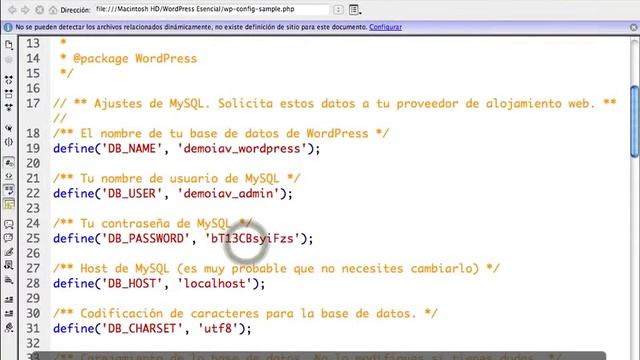
Task: Open the view options list menu
Action: click(x=355, y=9)
